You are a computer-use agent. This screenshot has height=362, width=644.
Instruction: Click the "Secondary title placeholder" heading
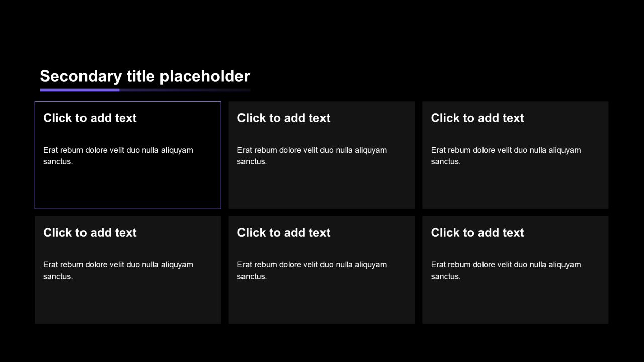tap(145, 76)
